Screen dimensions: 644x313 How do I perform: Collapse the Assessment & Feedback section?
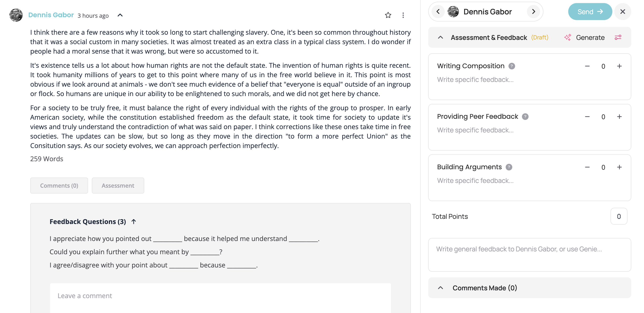[x=441, y=38]
